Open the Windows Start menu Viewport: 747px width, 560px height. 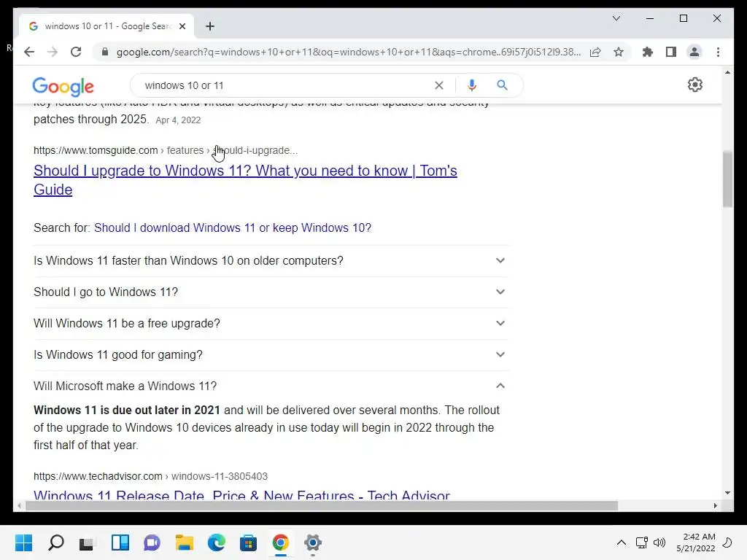[x=24, y=542]
